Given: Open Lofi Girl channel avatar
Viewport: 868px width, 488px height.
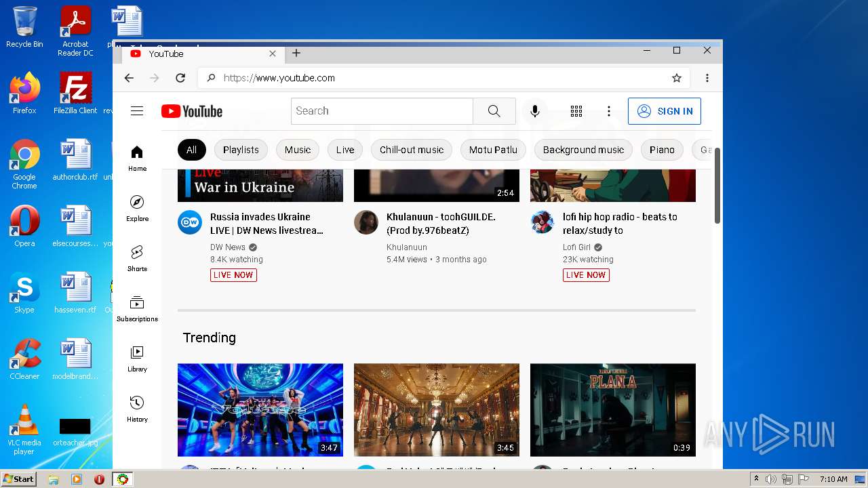Looking at the screenshot, I should (542, 222).
